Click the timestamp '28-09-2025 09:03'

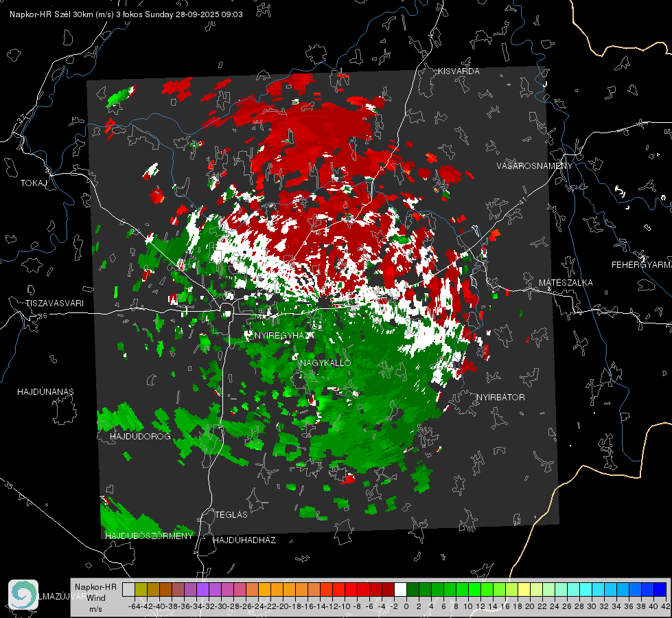point(209,14)
